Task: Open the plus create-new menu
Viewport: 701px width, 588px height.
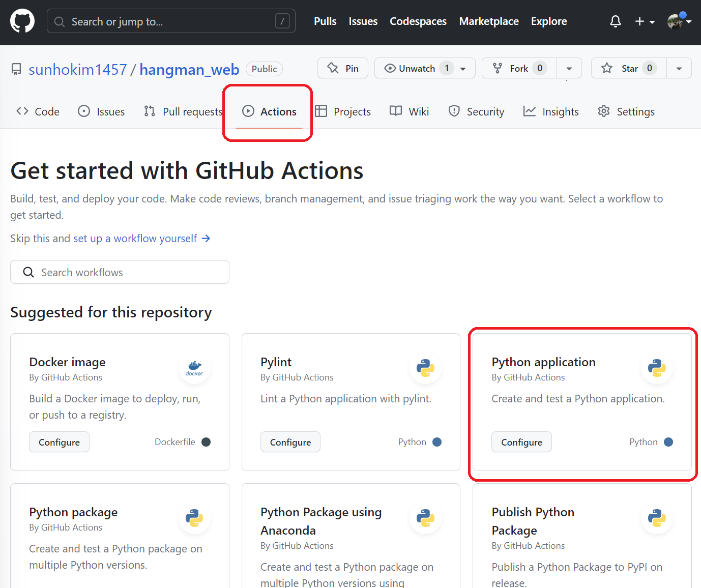Action: click(645, 21)
